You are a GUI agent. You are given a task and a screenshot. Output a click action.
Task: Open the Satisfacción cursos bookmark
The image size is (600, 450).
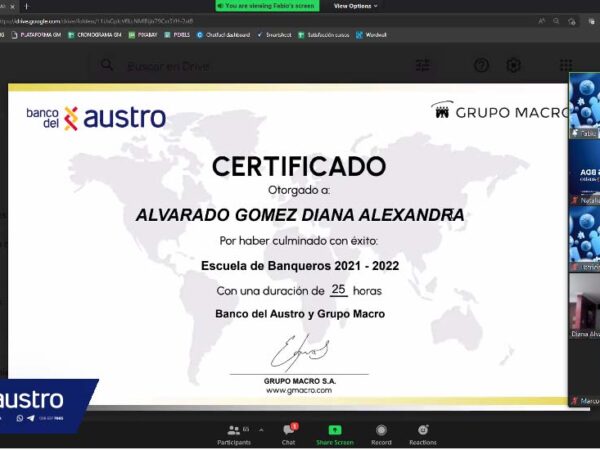324,35
